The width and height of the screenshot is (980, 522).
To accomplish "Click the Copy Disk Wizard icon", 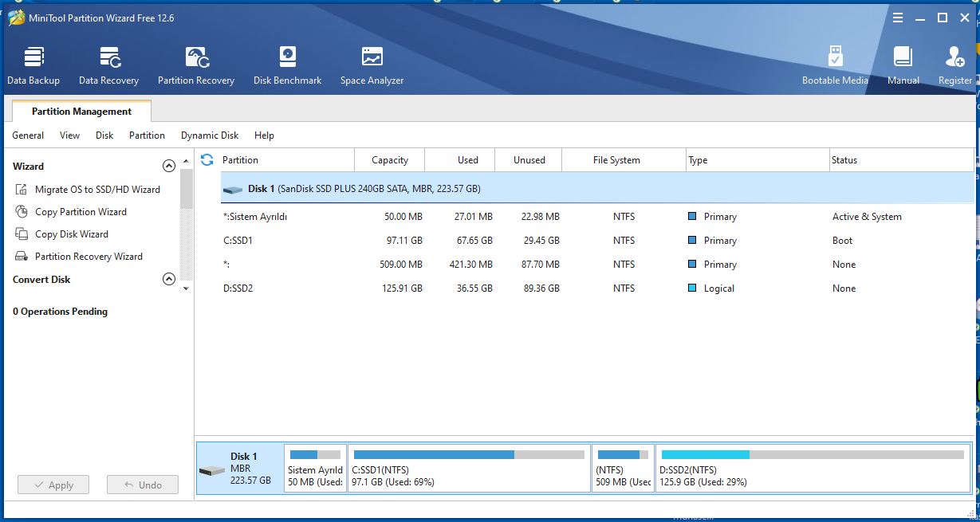I will pos(22,234).
